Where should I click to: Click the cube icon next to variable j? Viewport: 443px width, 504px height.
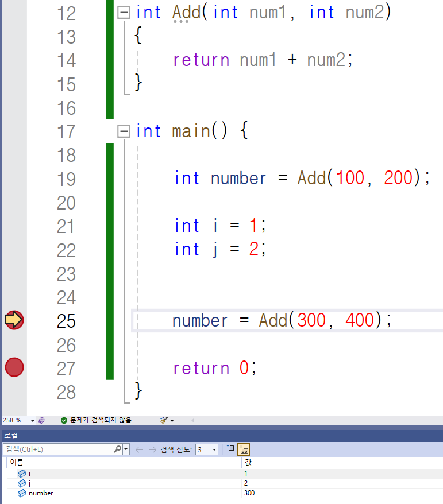coord(22,483)
